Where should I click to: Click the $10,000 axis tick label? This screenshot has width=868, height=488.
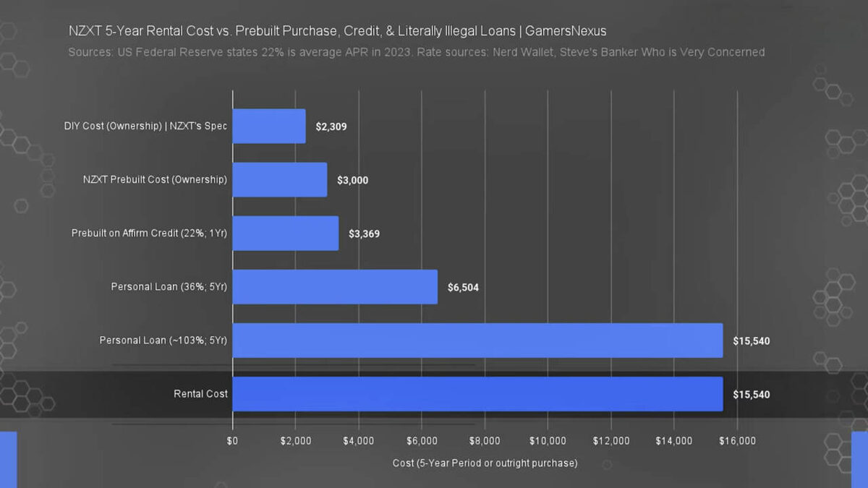pyautogui.click(x=548, y=440)
